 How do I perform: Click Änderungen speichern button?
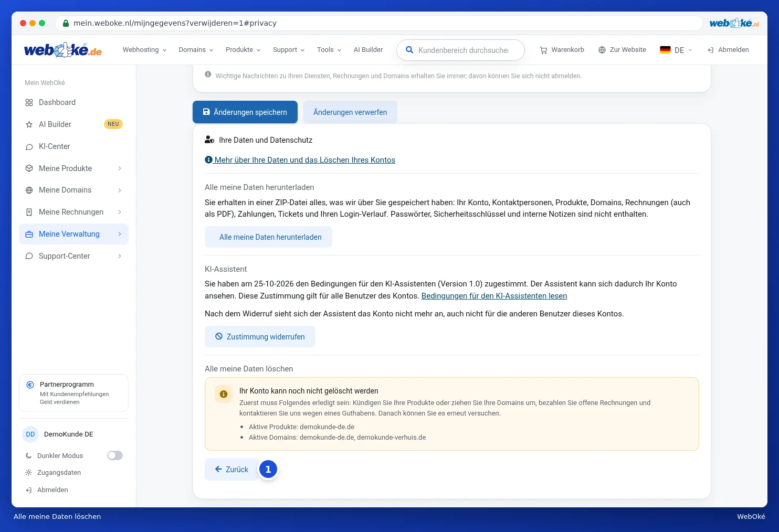pyautogui.click(x=245, y=112)
